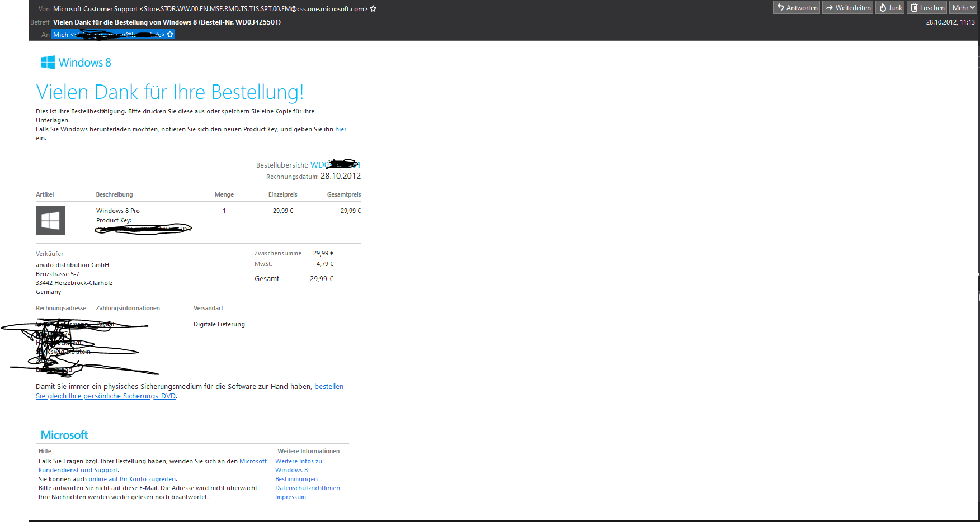
Task: Click the Gesamtpreis column header
Action: pos(344,194)
